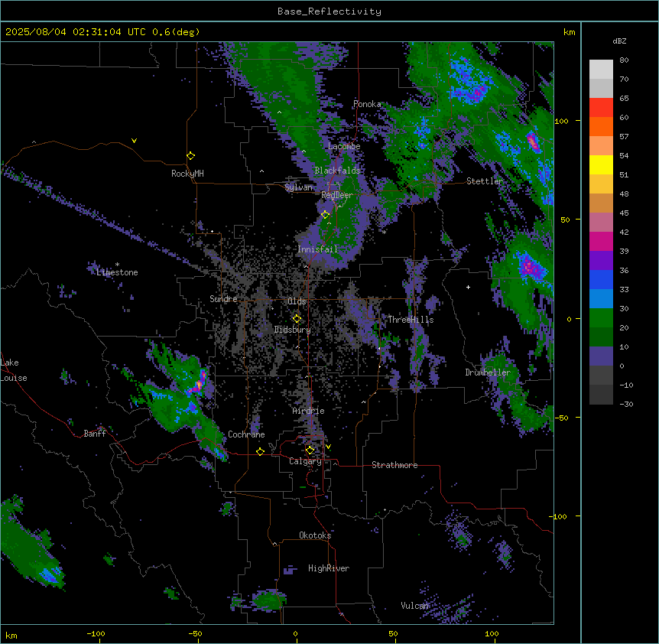Click the Lacombe city label

(x=344, y=146)
